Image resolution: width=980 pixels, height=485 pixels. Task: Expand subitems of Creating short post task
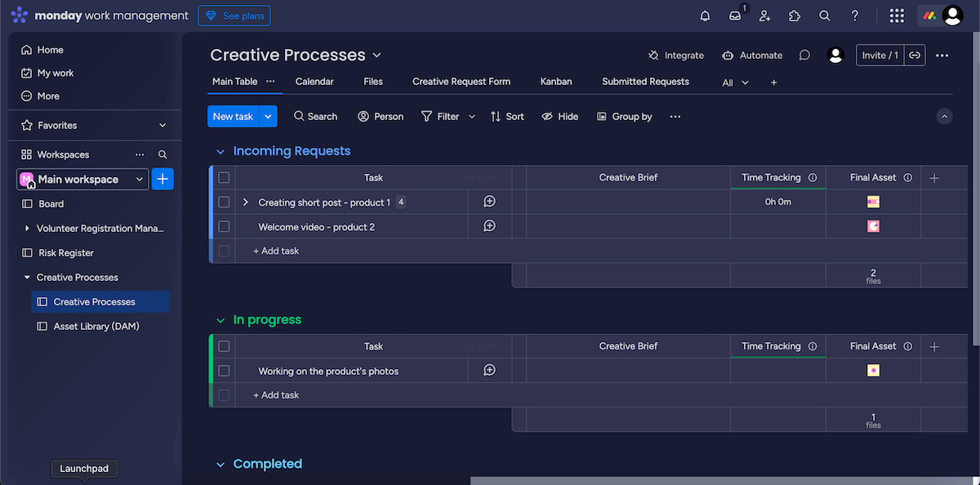(245, 202)
